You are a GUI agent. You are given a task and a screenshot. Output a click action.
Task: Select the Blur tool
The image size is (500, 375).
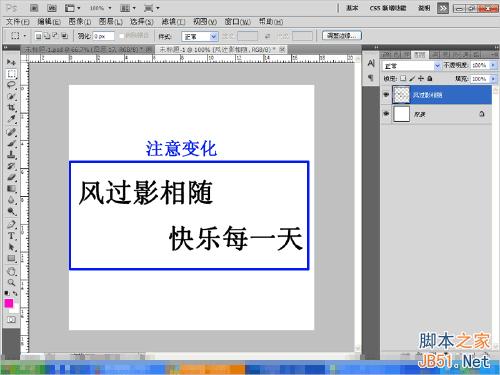11,200
